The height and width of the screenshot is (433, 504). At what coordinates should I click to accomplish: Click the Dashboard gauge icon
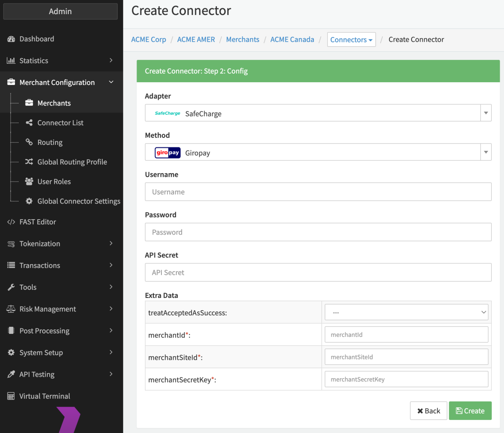click(x=11, y=39)
